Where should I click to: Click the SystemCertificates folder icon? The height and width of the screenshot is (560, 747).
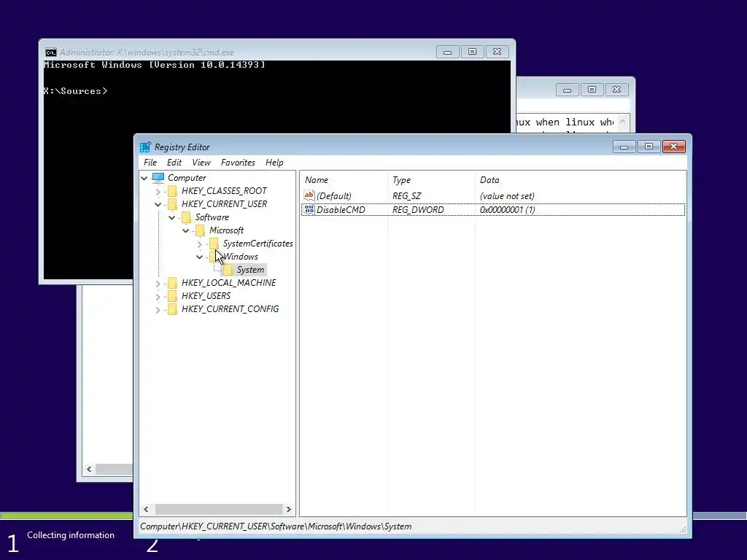214,244
